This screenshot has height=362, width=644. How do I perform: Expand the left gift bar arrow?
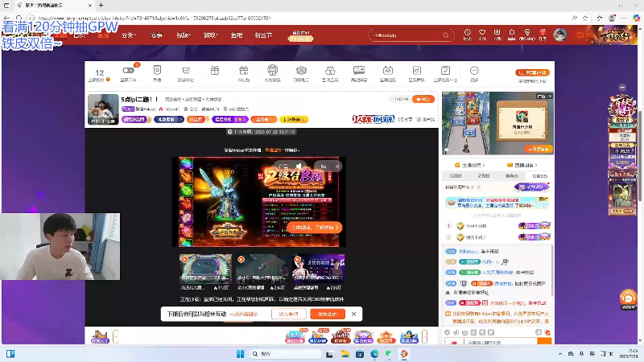coord(115,337)
